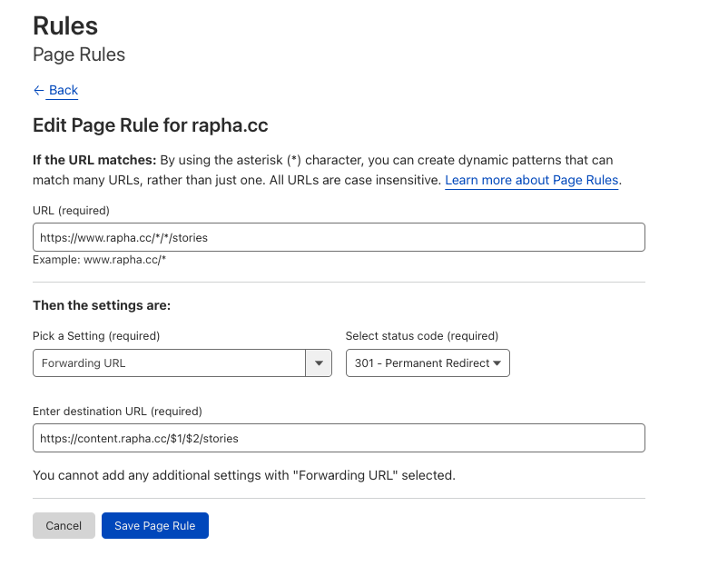Click the Example: www.rapha.cc/* hint text
This screenshot has height=576, width=728.
coord(99,260)
